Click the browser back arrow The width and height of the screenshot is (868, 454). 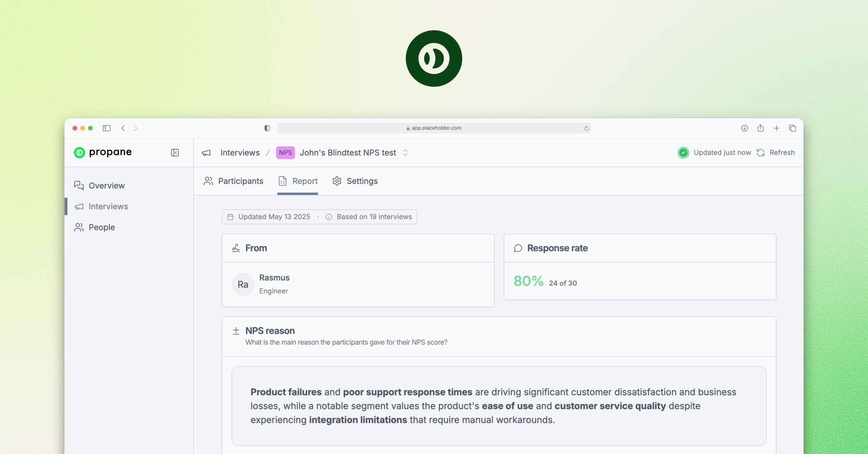click(123, 128)
